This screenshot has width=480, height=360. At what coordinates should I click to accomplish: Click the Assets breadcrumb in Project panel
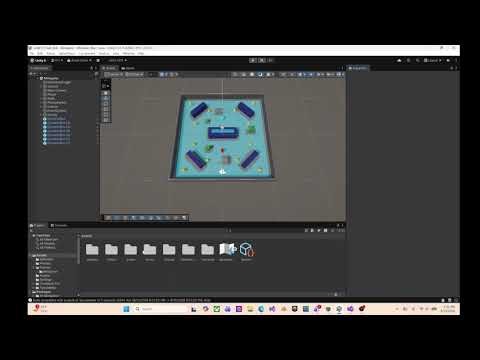click(87, 236)
